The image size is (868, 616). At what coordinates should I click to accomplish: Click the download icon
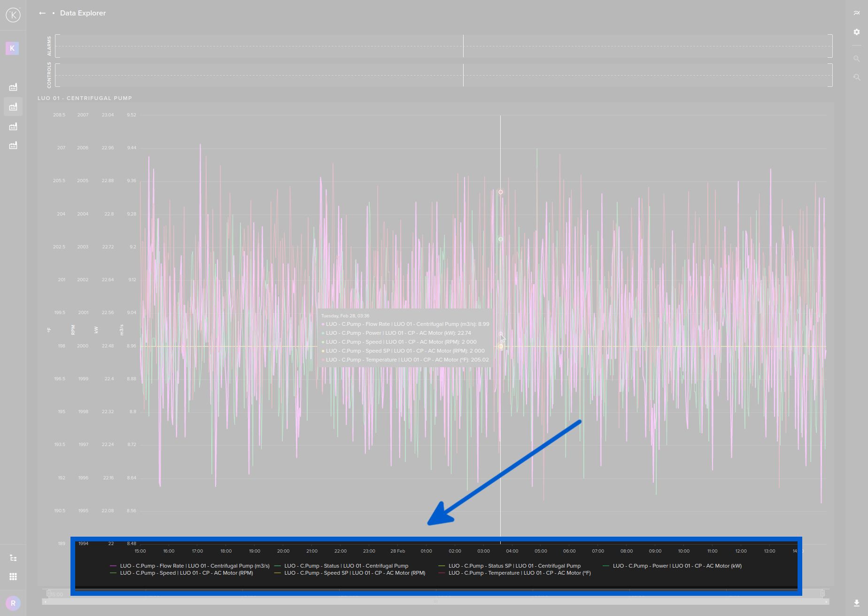(x=856, y=603)
